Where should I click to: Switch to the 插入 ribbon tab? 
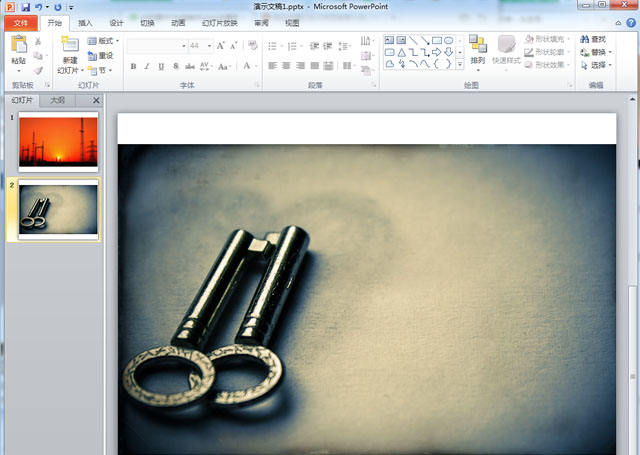coord(85,23)
